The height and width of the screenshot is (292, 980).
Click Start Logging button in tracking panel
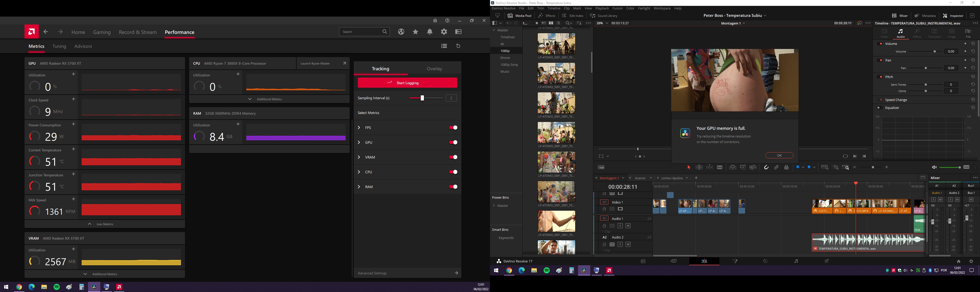coord(407,82)
